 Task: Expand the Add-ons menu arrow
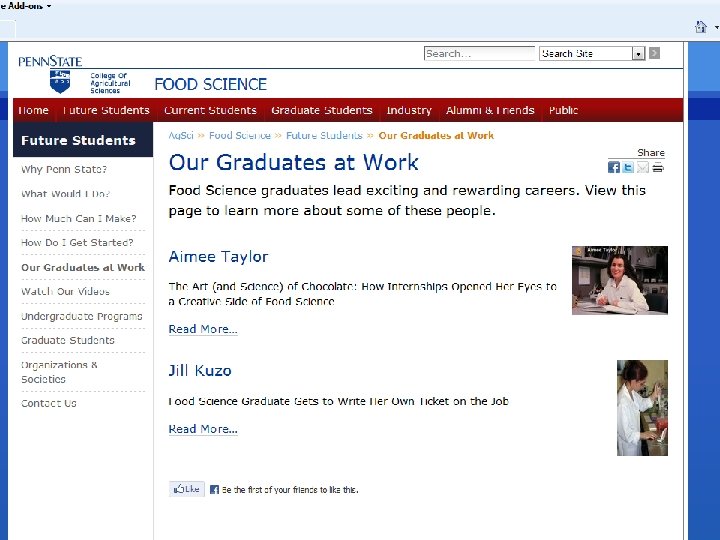click(49, 6)
